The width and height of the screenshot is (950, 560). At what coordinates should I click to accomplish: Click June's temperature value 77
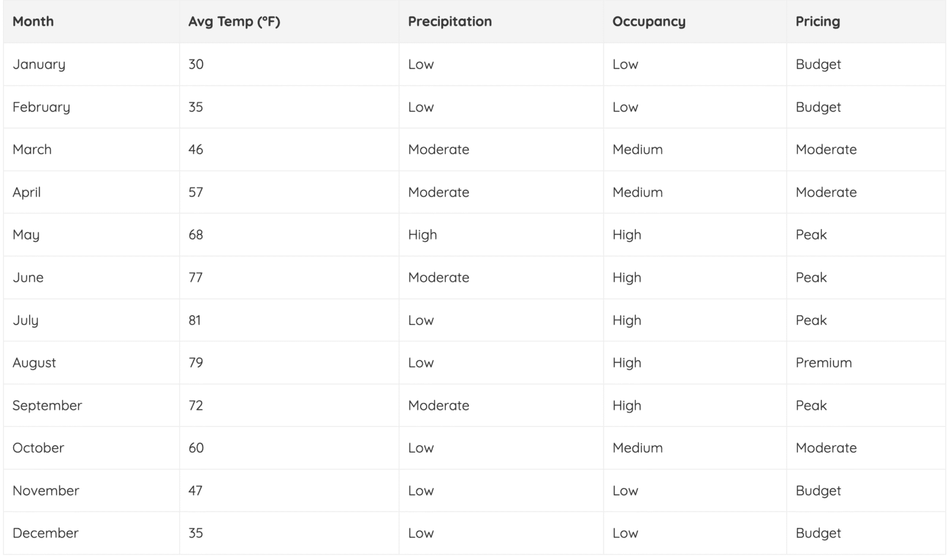click(x=195, y=278)
